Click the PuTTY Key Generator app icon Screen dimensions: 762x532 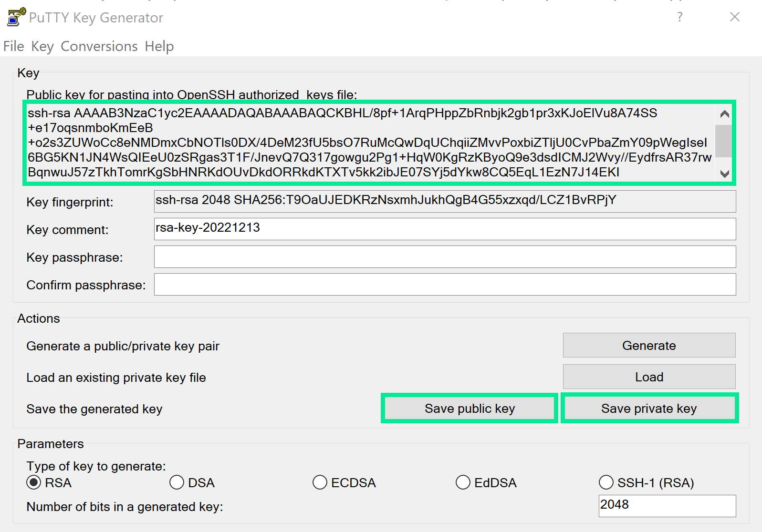pyautogui.click(x=17, y=17)
